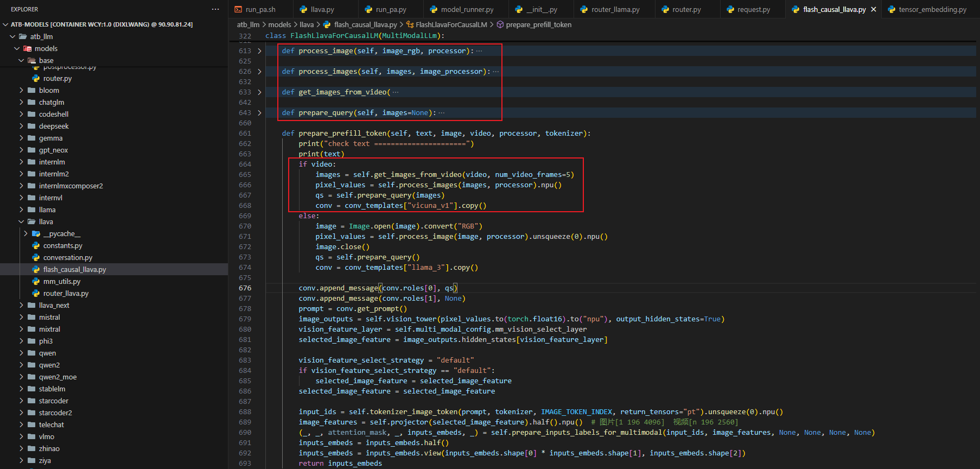Open mm_utils.py file
The height and width of the screenshot is (469, 980).
(61, 281)
